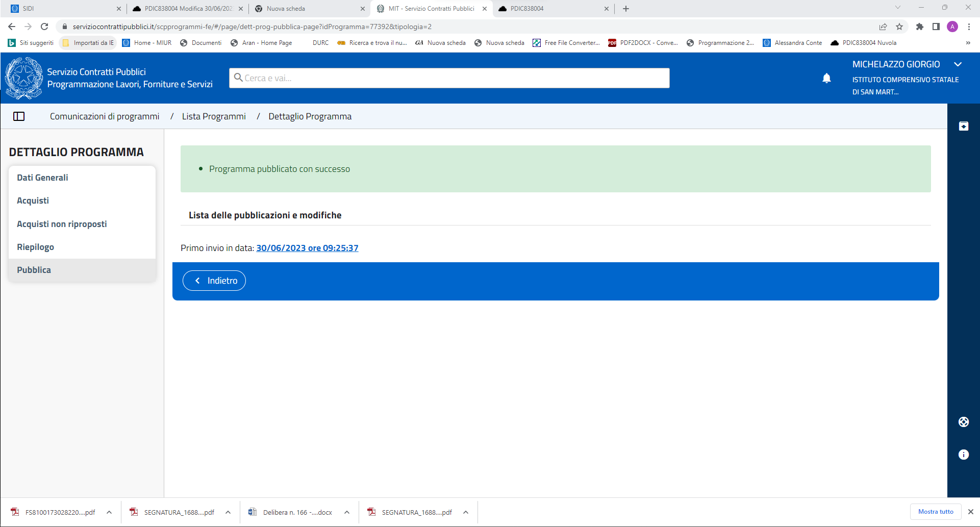Image resolution: width=980 pixels, height=527 pixels.
Task: Reload the page with refresh icon
Action: coord(44,27)
